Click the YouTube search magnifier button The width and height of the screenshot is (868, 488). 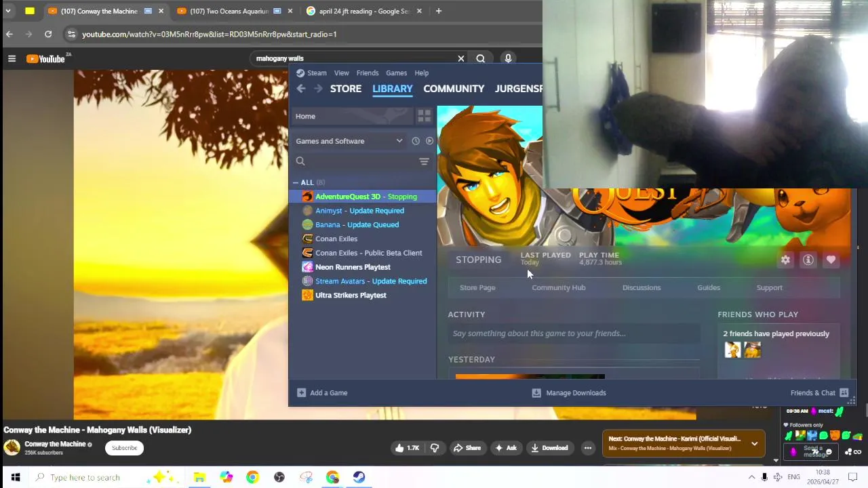tap(481, 58)
